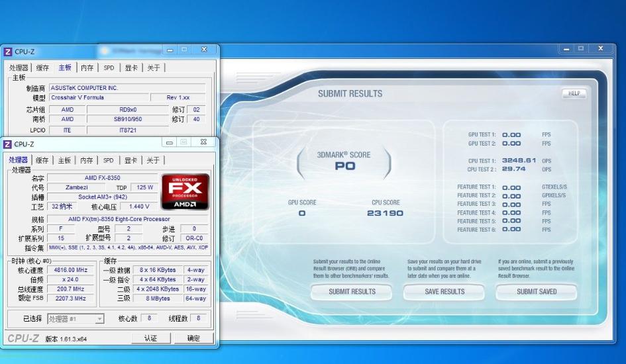626x364 pixels.
Task: Click the 2207.3 MHz rated FSB value
Action: coord(71,298)
